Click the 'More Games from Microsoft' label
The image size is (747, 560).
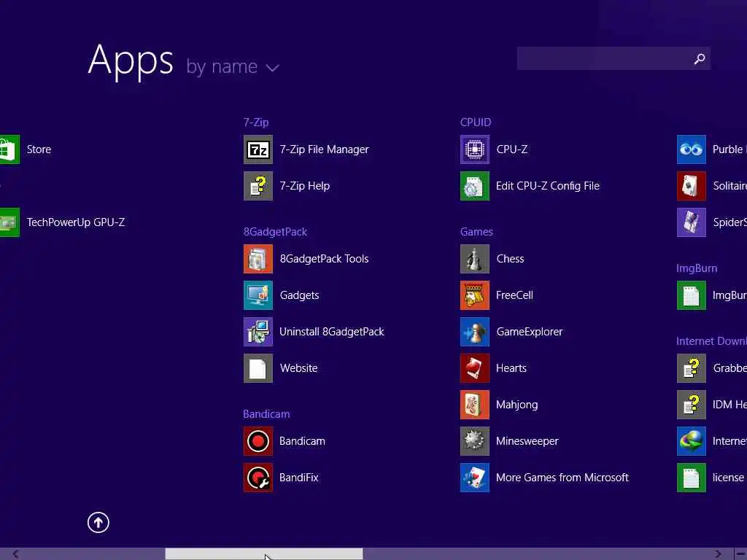(x=562, y=478)
